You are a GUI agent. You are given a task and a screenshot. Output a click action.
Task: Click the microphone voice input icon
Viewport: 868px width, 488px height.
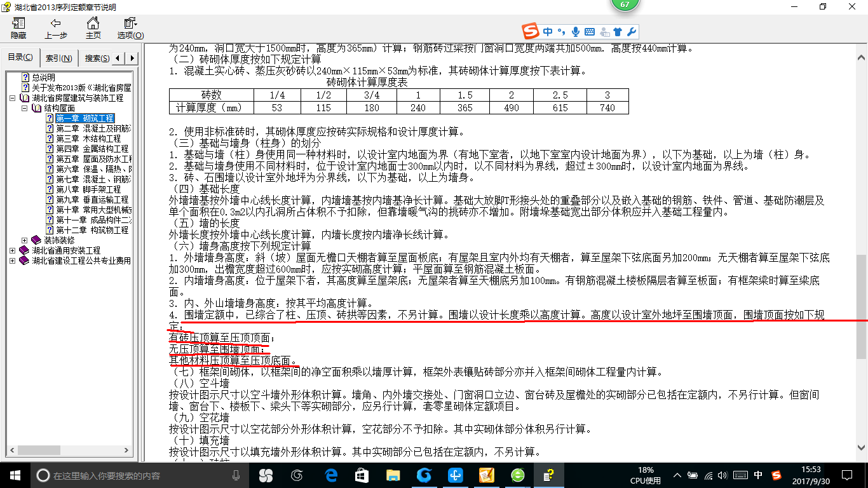tap(576, 31)
